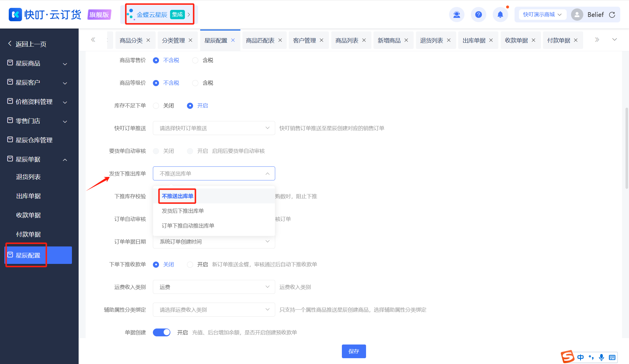
Task: Close the 新增商品 tab
Action: tap(406, 40)
